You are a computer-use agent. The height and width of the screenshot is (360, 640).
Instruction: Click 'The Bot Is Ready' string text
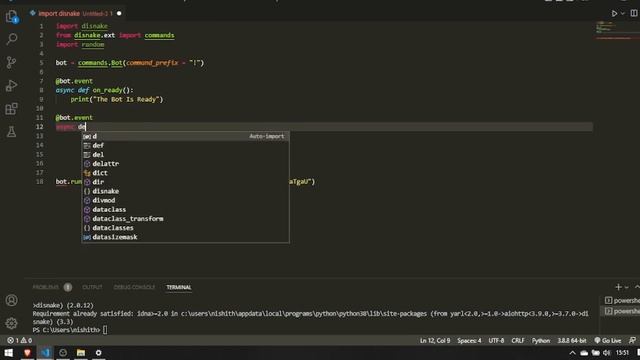[126, 100]
